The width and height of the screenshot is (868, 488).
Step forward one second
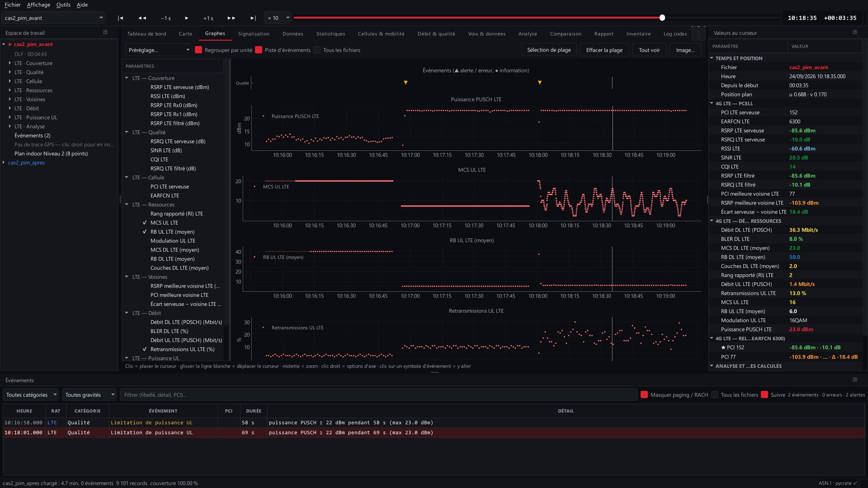click(208, 18)
